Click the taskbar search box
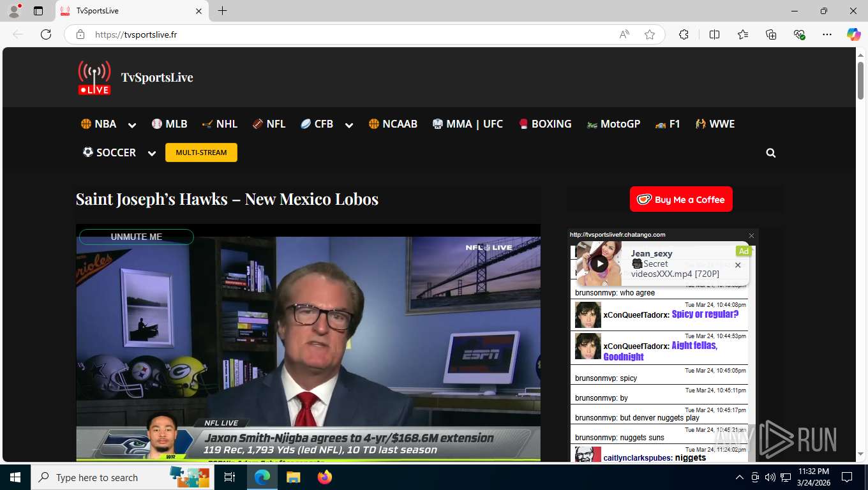The image size is (868, 490). (x=123, y=477)
